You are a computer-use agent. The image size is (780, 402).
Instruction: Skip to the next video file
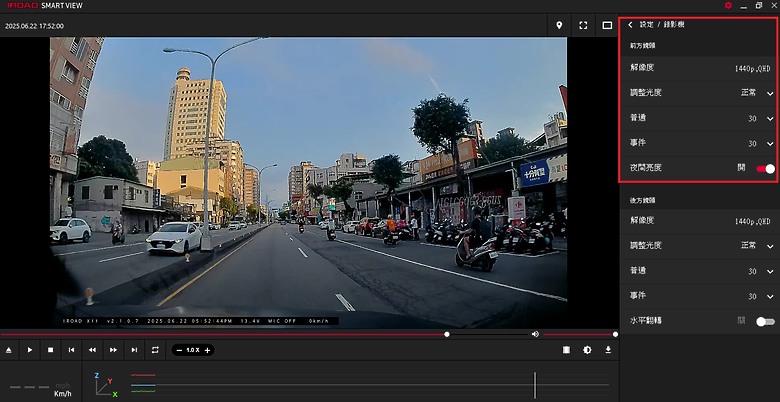(134, 350)
